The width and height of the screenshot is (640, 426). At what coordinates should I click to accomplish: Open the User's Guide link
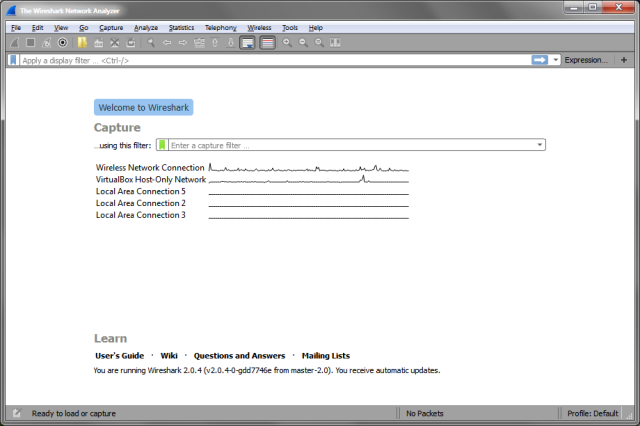[x=120, y=355]
